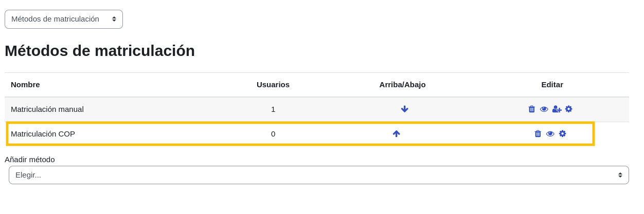Disable Matriculación manual via eye icon
Screen dimensions: 644x214
(x=544, y=109)
